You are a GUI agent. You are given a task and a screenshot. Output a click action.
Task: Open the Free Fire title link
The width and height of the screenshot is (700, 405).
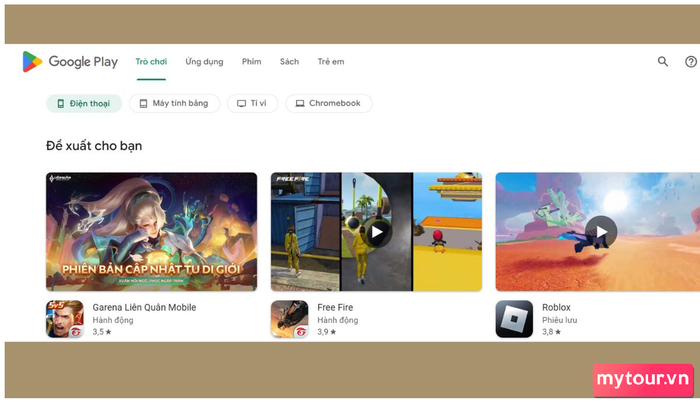click(x=335, y=307)
